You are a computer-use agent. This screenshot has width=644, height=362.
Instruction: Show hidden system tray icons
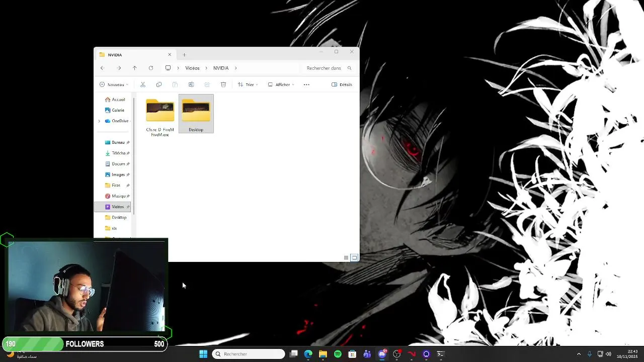579,354
